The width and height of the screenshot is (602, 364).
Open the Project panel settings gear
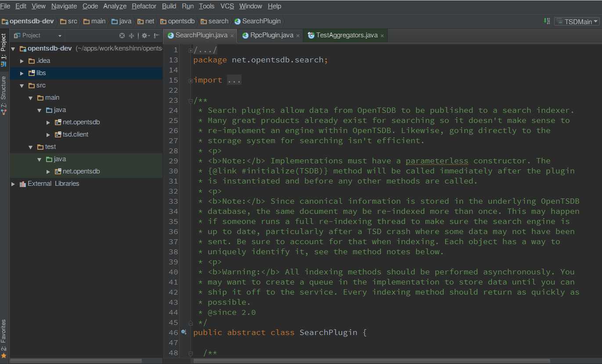145,36
